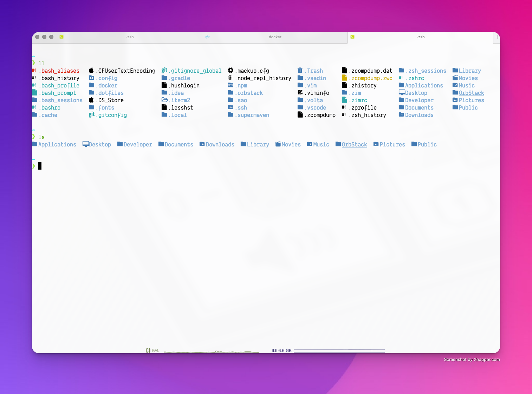The image size is (532, 394).
Task: Click the .bash_history file name
Action: pos(59,78)
